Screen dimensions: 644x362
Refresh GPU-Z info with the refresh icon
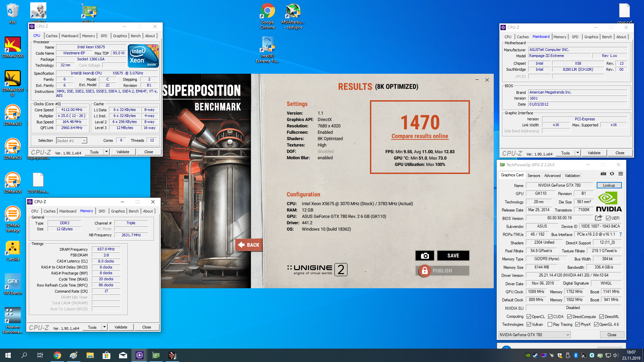612,174
